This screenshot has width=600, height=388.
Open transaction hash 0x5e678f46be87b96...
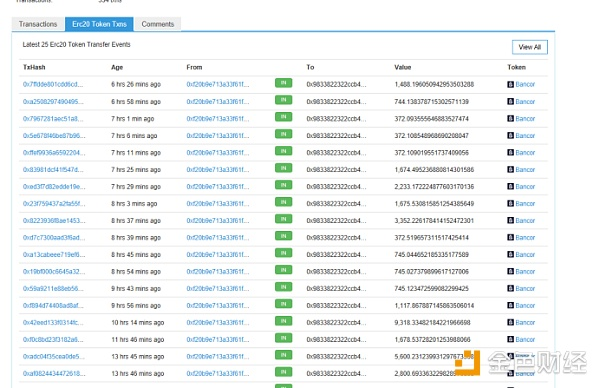point(54,135)
